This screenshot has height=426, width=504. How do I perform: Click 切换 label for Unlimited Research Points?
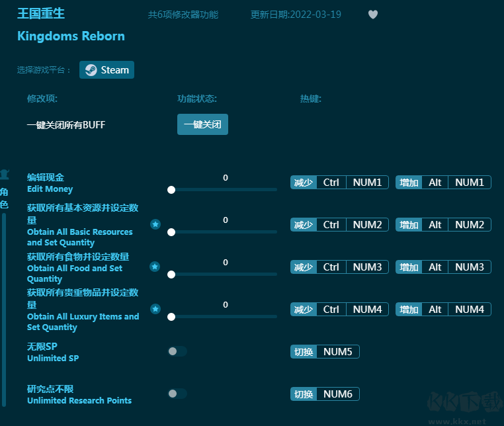coord(304,394)
